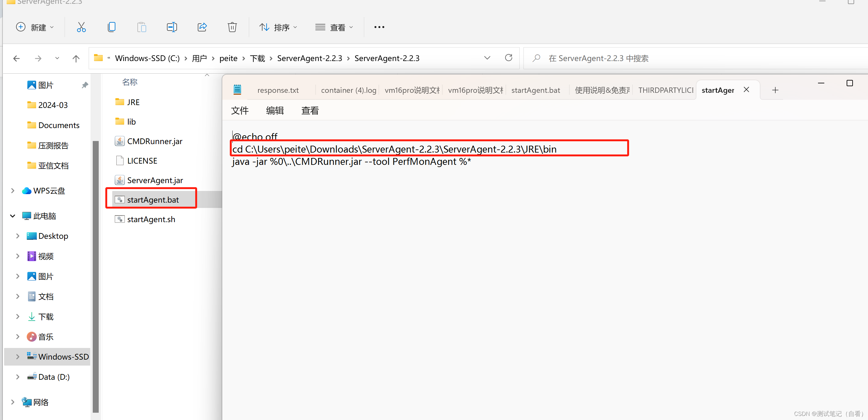Click the Delete trash icon
Screen dimensions: 868x420
[x=232, y=27]
